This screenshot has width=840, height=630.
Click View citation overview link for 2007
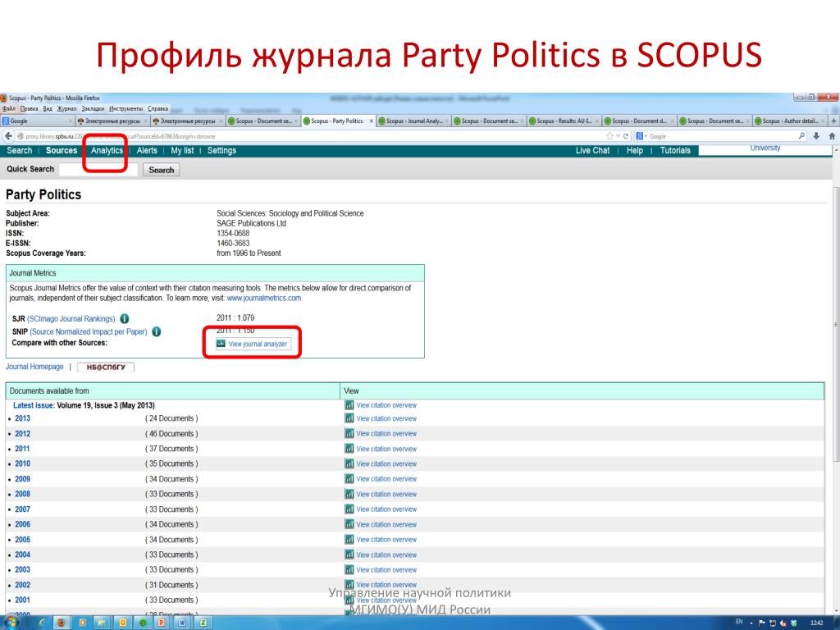coord(386,509)
